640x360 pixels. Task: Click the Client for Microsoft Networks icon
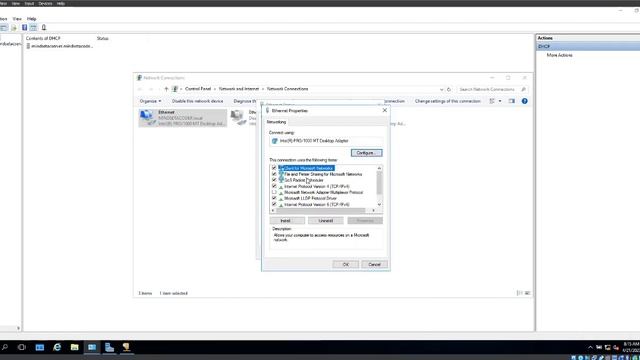click(281, 168)
